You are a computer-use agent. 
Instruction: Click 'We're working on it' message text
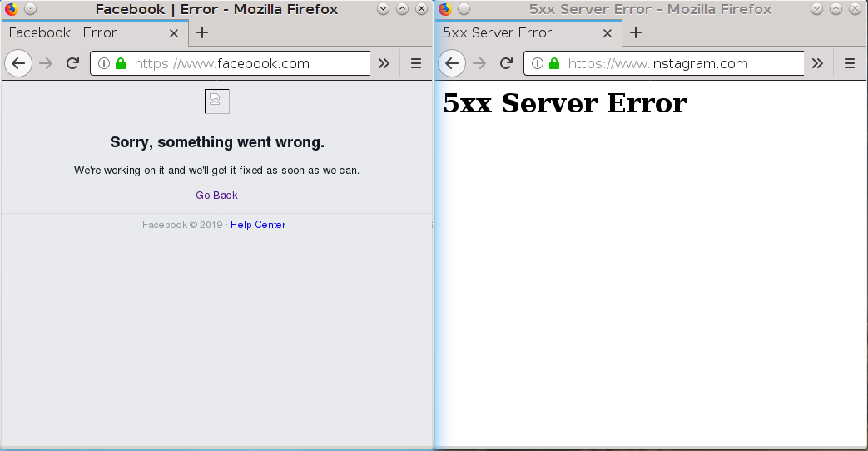pyautogui.click(x=217, y=171)
